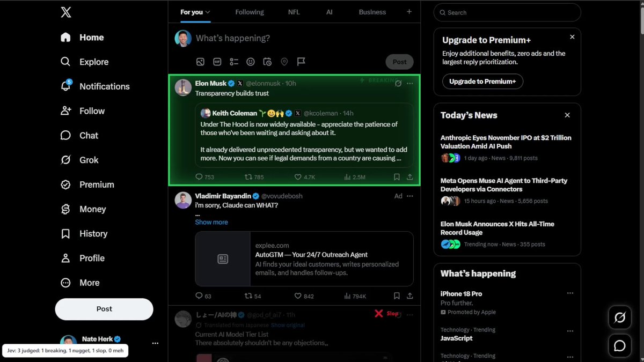This screenshot has height=362, width=644.
Task: Switch to the NFL tab
Action: 294,12
